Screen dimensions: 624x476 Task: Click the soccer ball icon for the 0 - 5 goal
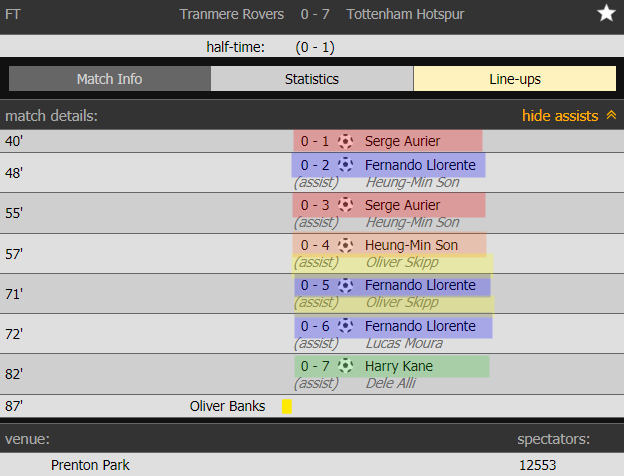(346, 285)
